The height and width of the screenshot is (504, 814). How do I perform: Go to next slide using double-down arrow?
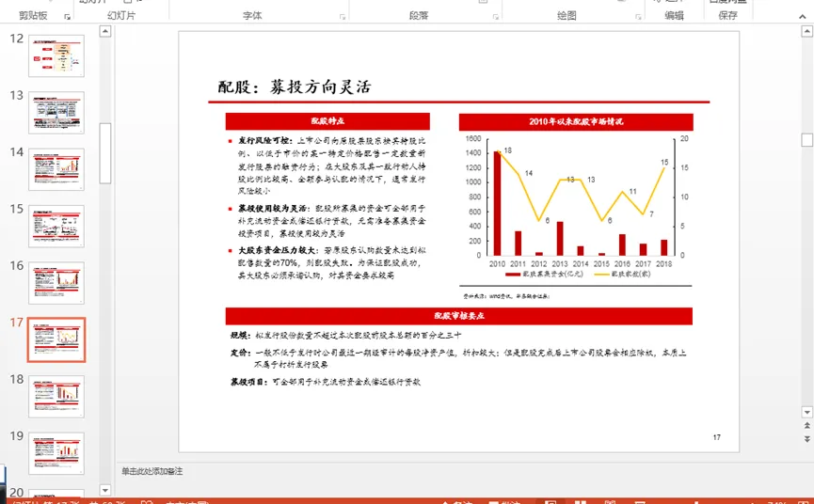(x=806, y=439)
